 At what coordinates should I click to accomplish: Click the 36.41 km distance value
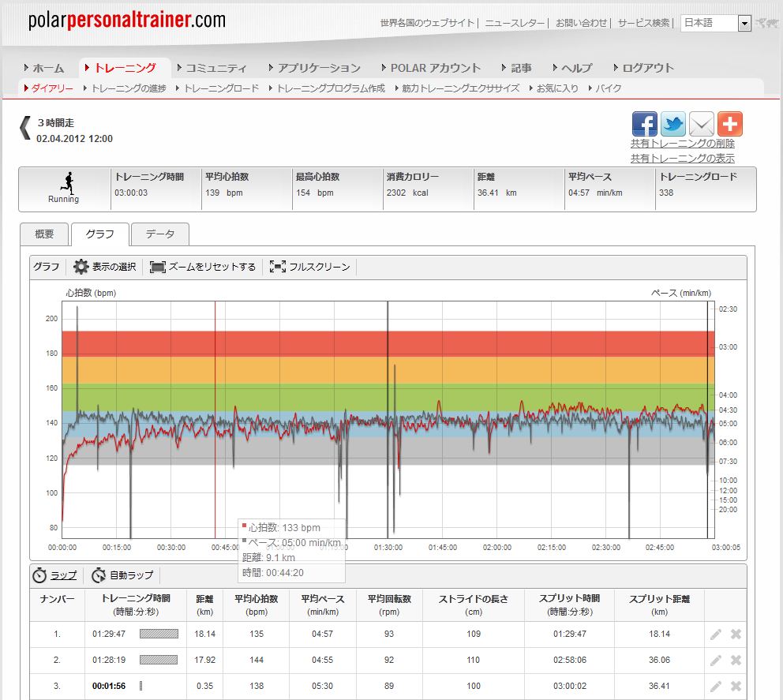click(496, 193)
